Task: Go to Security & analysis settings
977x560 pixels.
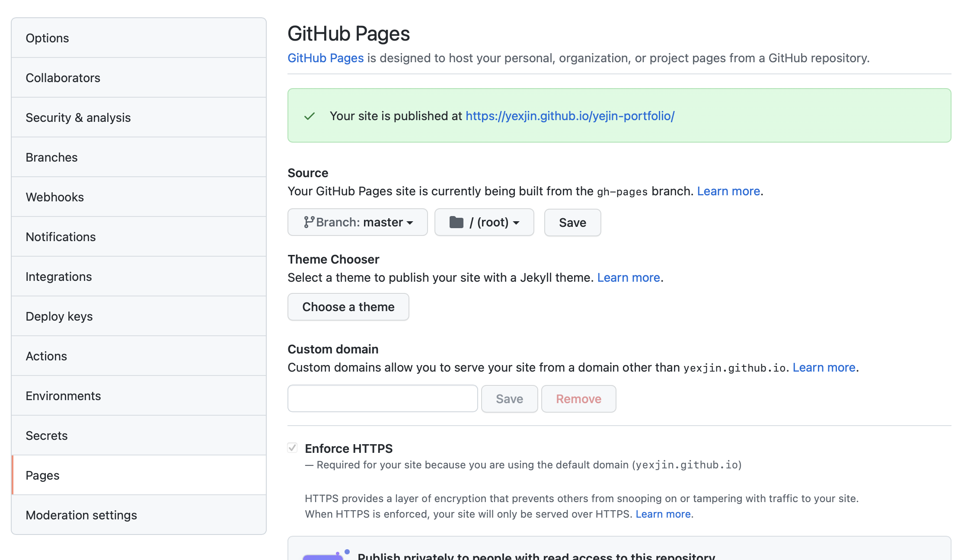Action: 78,118
